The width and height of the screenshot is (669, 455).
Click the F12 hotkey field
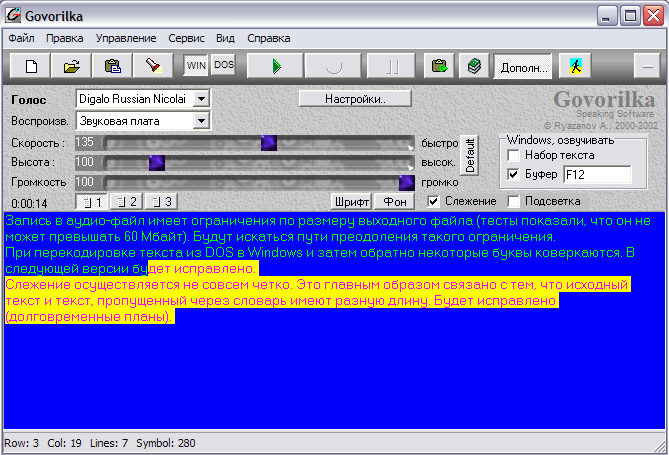(596, 175)
